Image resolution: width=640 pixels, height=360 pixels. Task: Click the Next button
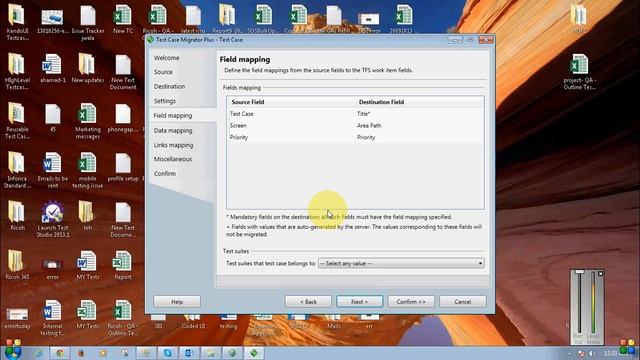click(x=360, y=302)
